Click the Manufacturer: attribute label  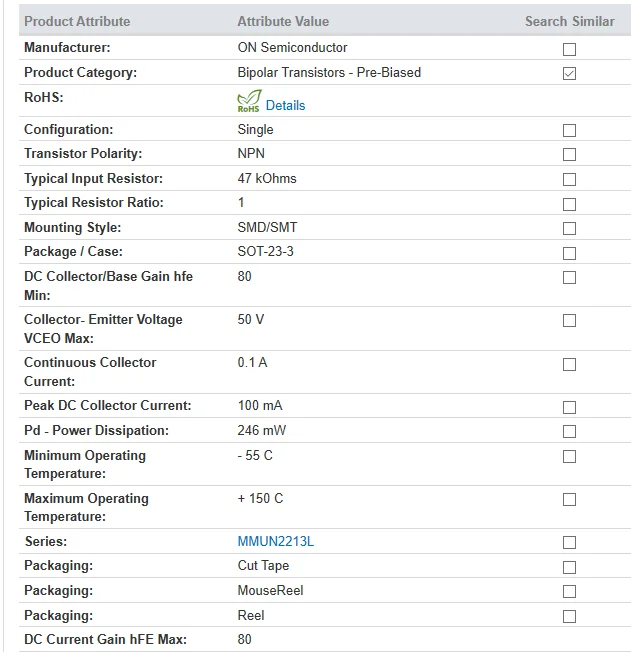coord(67,47)
